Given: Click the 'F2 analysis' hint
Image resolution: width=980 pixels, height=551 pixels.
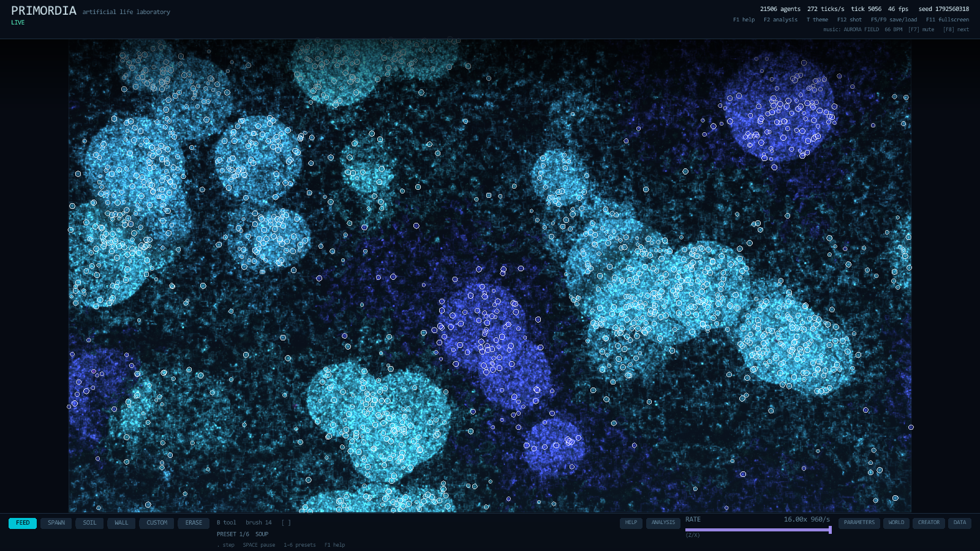Looking at the screenshot, I should pyautogui.click(x=780, y=20).
